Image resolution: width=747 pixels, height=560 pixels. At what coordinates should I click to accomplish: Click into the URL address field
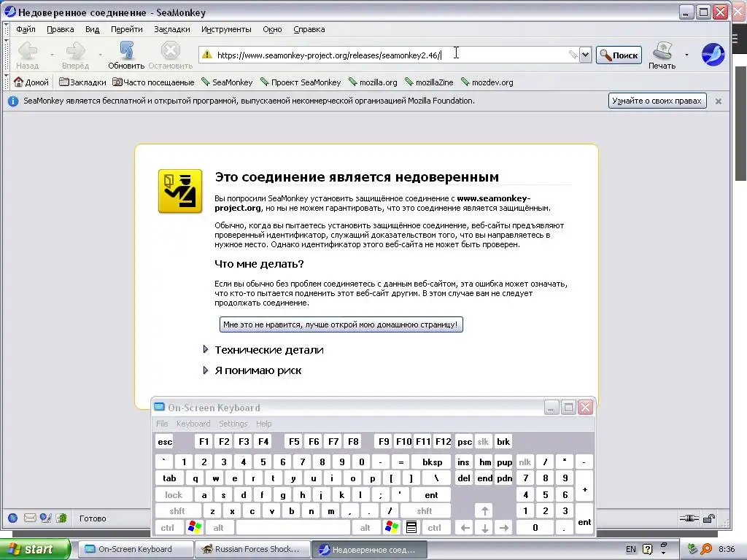click(x=391, y=55)
